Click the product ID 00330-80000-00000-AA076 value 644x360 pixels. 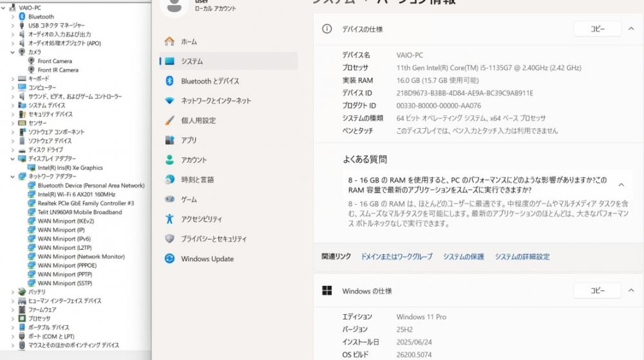(438, 106)
